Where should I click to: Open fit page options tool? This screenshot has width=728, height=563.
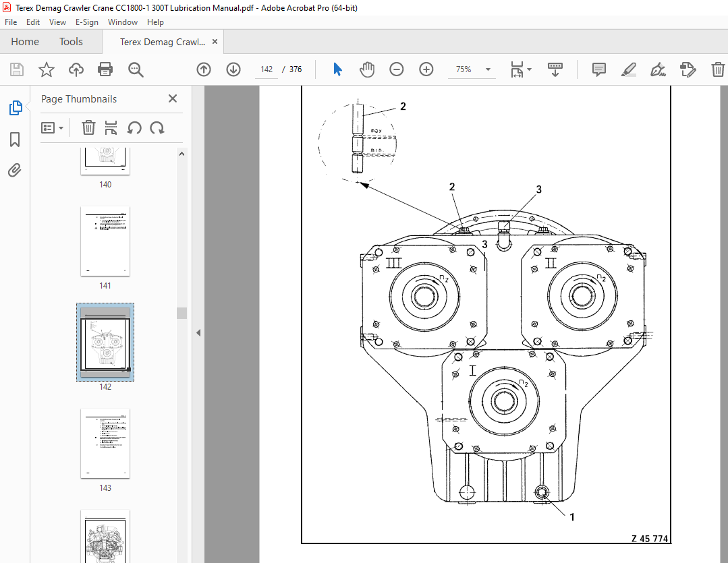(x=520, y=69)
